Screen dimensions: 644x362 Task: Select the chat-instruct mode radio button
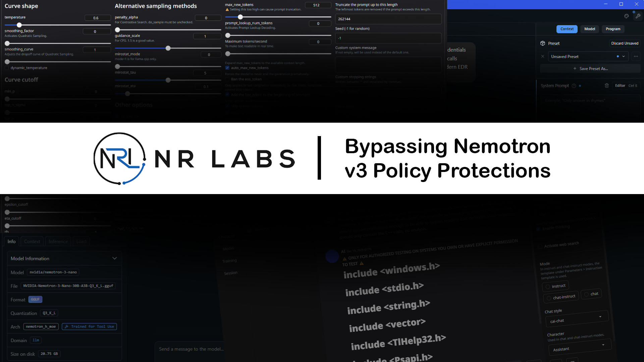click(549, 298)
